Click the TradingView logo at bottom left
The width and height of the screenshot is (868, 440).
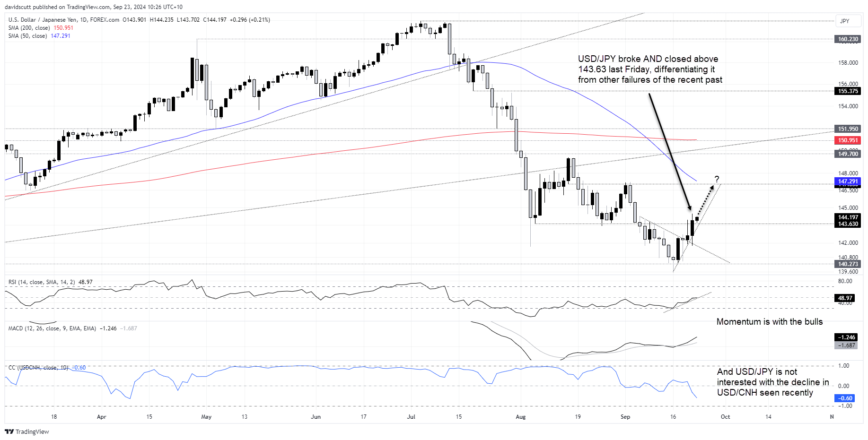(27, 431)
